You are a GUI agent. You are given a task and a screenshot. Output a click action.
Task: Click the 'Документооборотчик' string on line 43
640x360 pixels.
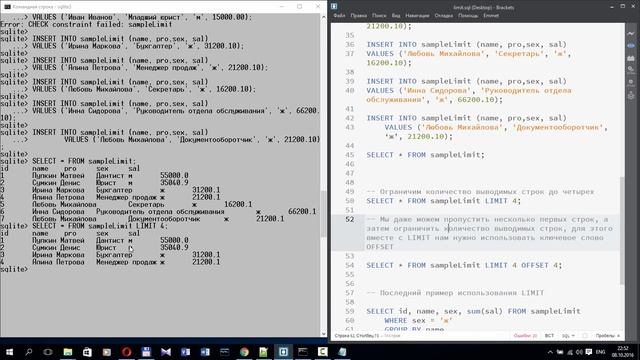pyautogui.click(x=558, y=127)
